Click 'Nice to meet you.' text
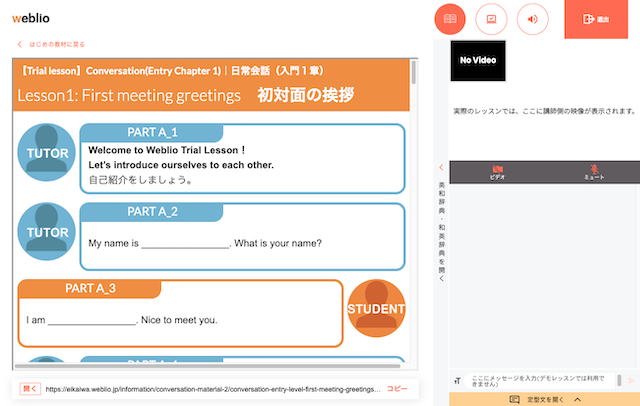 point(179,320)
